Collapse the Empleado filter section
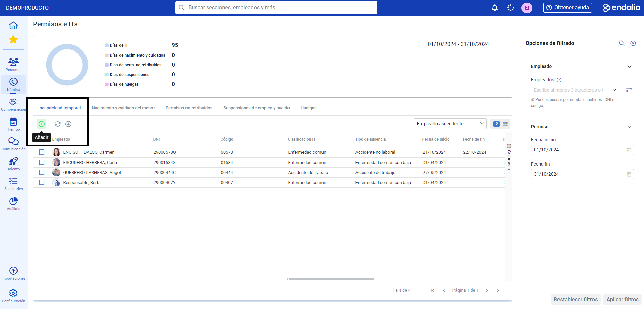644x309 pixels. pos(629,67)
